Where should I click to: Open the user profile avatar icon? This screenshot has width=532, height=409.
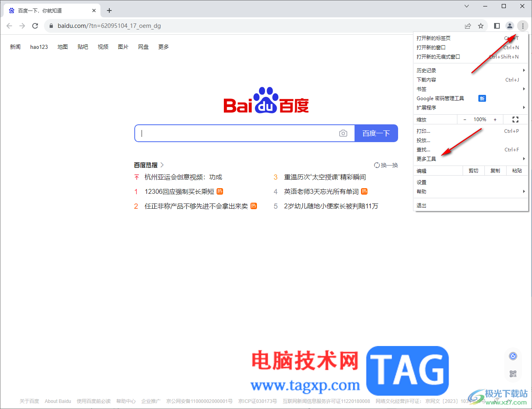[510, 26]
